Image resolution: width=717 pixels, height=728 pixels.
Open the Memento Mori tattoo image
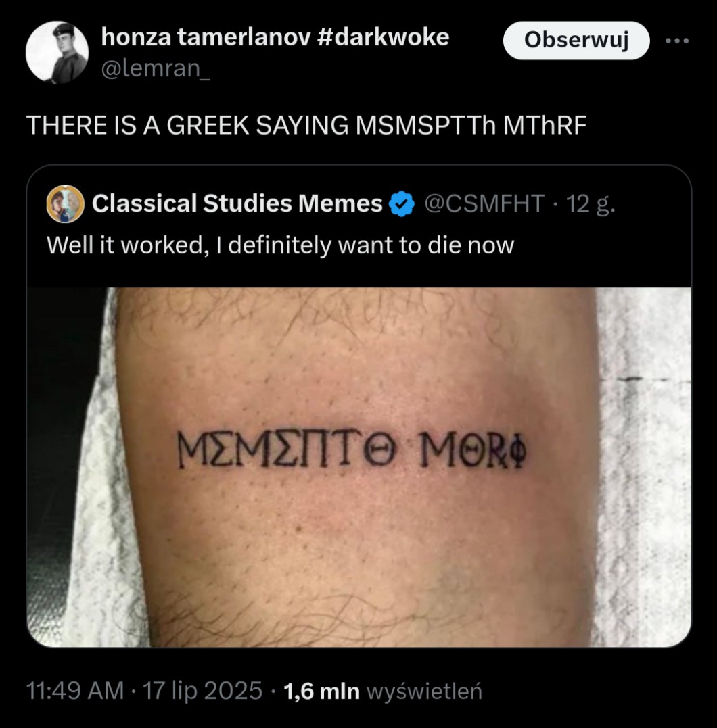pos(358,466)
